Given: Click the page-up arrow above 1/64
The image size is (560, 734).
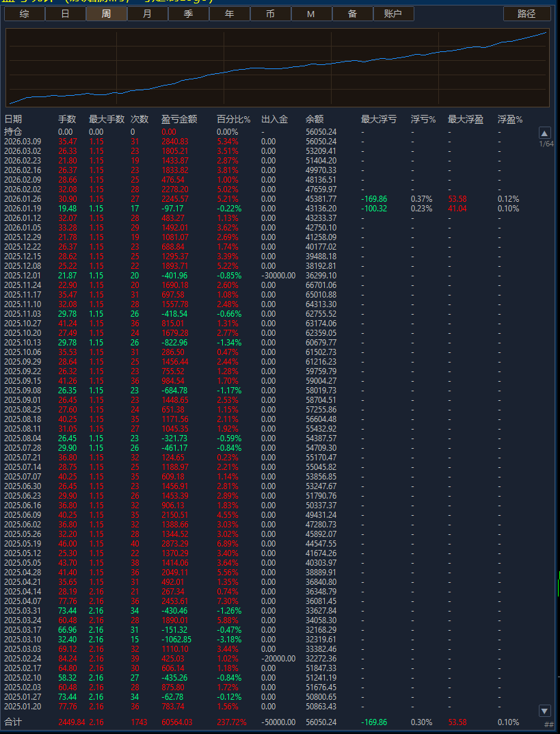Looking at the screenshot, I should pos(544,133).
